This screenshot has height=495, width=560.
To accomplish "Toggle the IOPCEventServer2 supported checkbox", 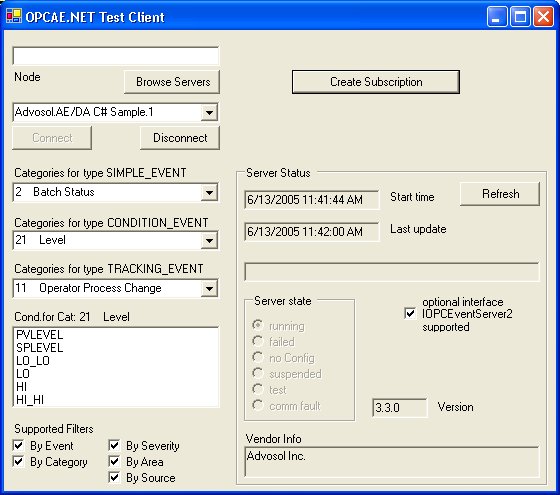I will pyautogui.click(x=410, y=314).
